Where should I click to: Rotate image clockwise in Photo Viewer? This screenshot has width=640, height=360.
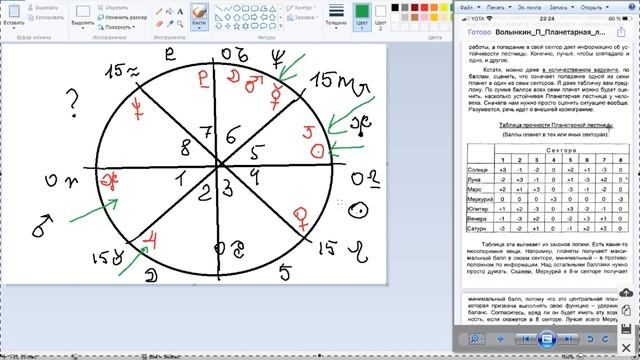pyautogui.click(x=605, y=339)
